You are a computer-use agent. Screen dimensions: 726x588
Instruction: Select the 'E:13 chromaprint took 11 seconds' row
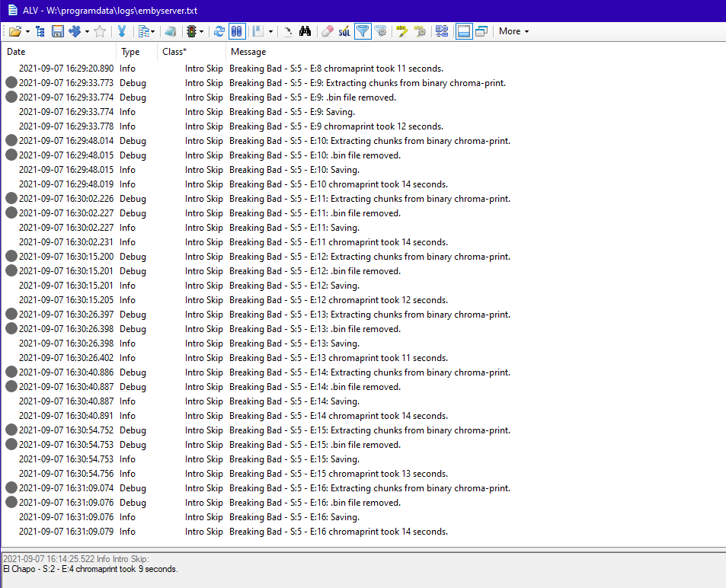tap(363, 358)
